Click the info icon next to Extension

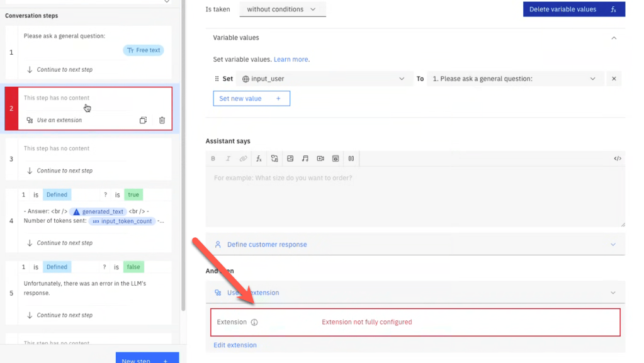point(254,322)
